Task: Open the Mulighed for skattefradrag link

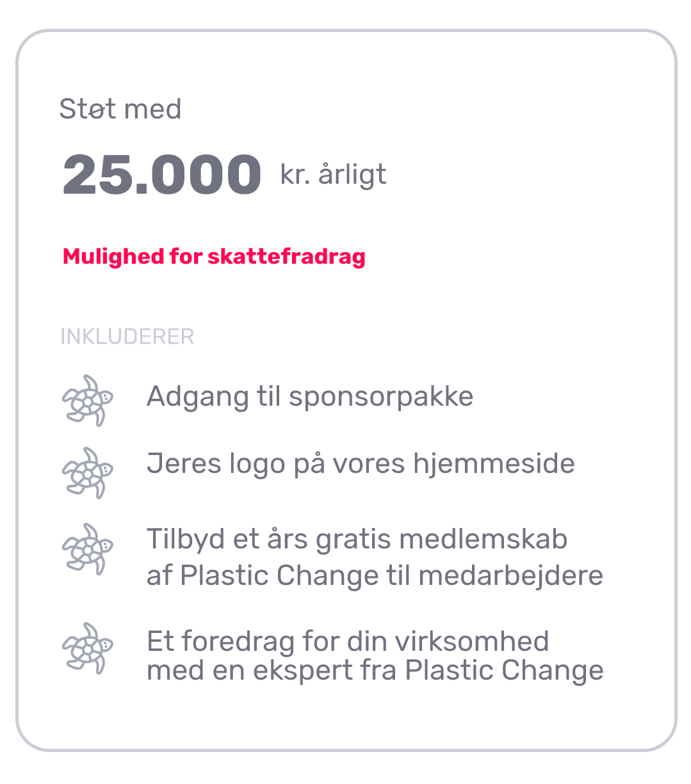Action: [x=214, y=256]
